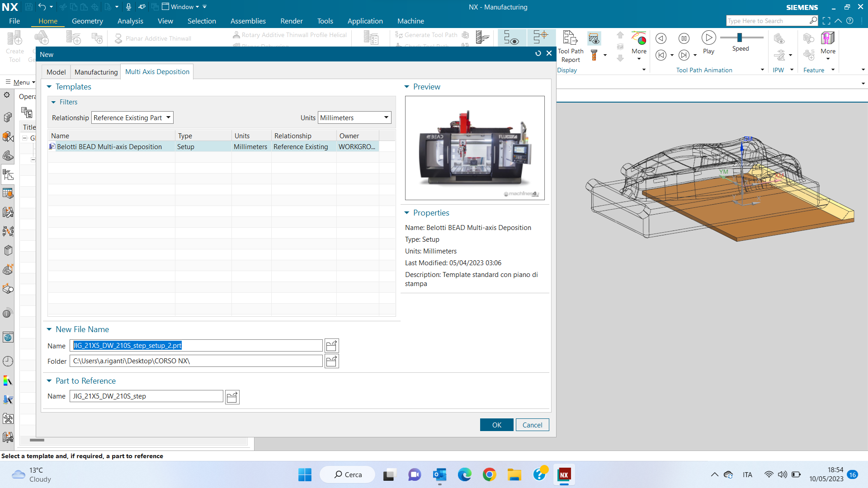868x488 pixels.
Task: Click the browse folder icon next to Folder
Action: click(331, 361)
